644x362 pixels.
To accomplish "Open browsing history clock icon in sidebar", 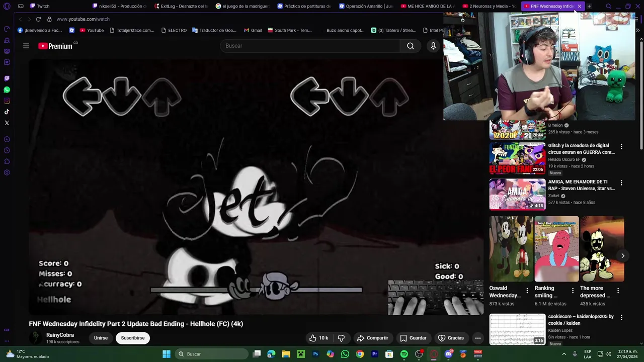I will pyautogui.click(x=7, y=150).
